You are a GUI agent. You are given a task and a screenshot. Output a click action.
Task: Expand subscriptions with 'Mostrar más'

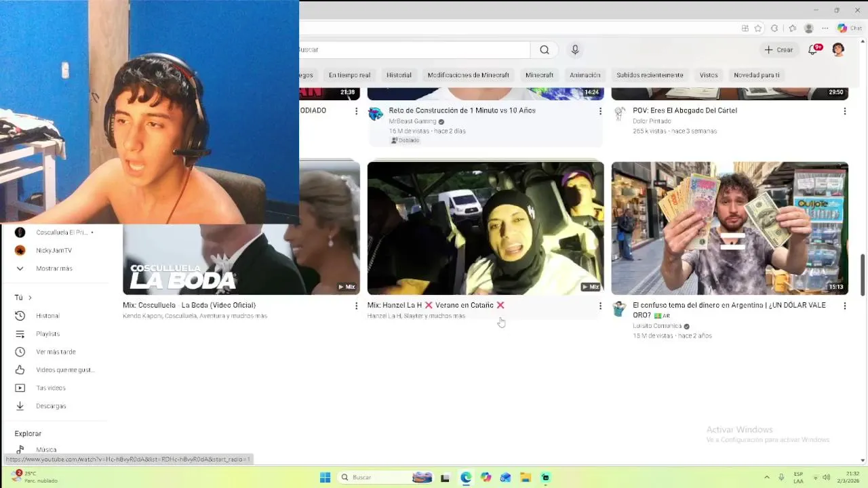pos(54,268)
